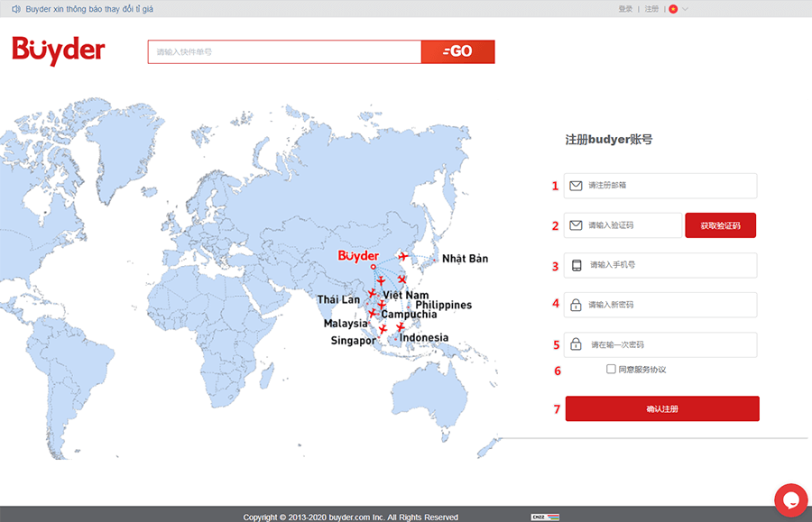The image size is (812, 522).
Task: Click the Buyder logo in header
Action: [x=59, y=50]
